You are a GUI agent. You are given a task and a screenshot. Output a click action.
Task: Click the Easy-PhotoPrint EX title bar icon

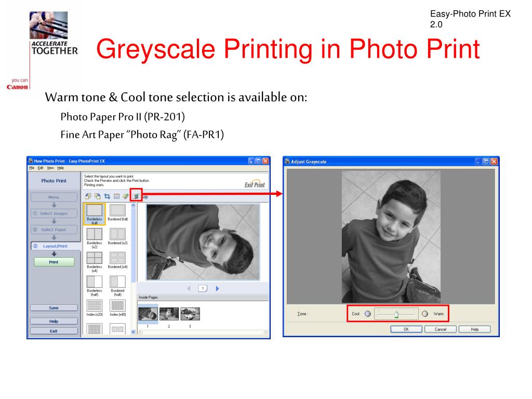click(31, 161)
